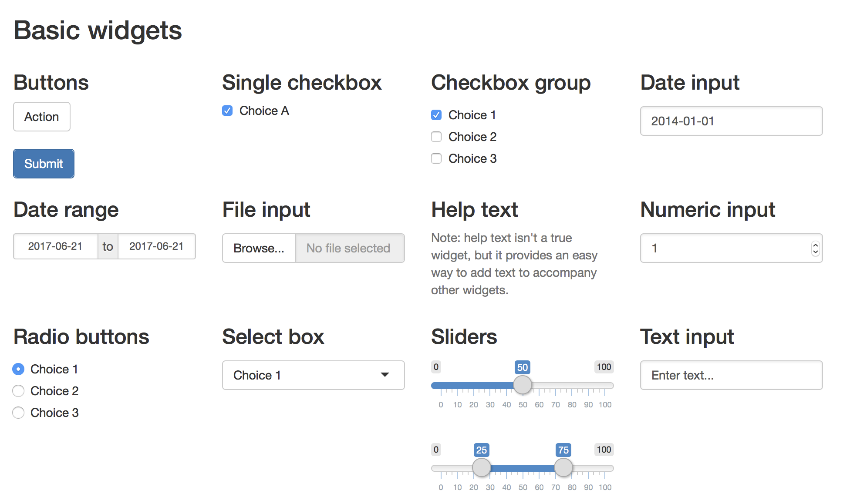Click the Enter text... input field
Screen dimensions: 850x504
731,375
